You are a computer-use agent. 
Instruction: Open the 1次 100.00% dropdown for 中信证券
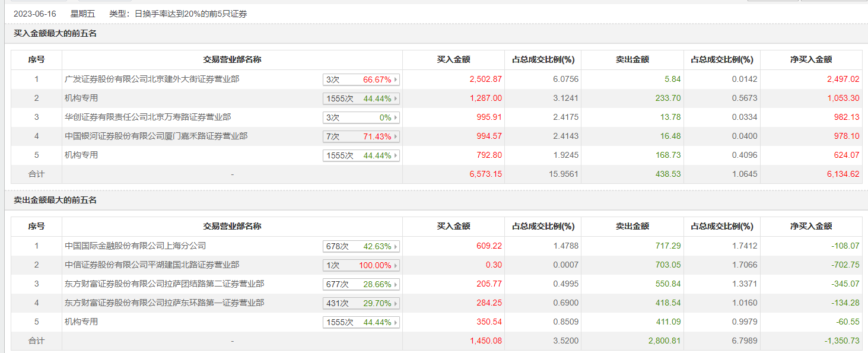pos(361,265)
